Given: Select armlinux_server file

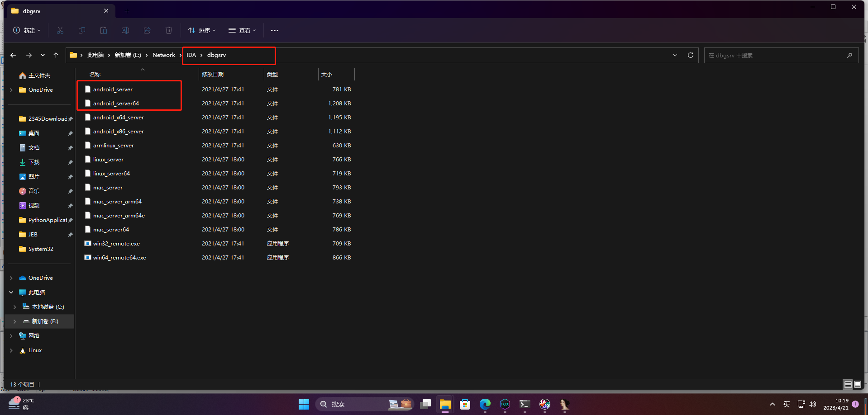Looking at the screenshot, I should [113, 146].
